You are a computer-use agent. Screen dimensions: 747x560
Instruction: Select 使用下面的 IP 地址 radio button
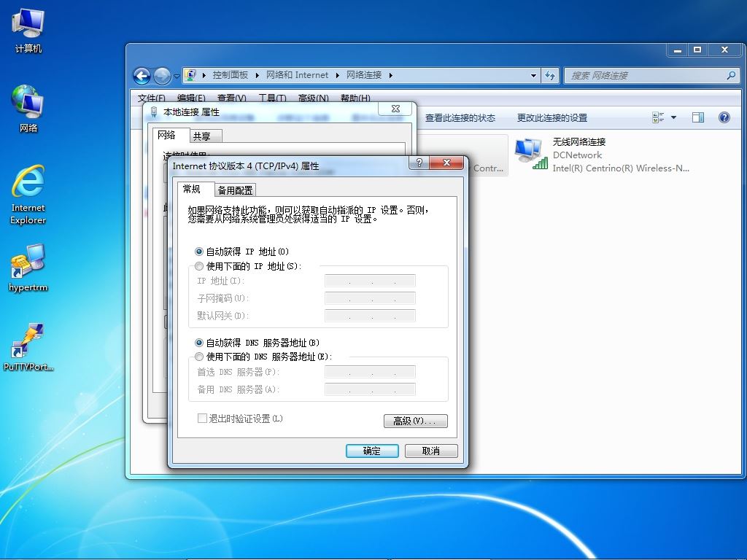point(199,266)
